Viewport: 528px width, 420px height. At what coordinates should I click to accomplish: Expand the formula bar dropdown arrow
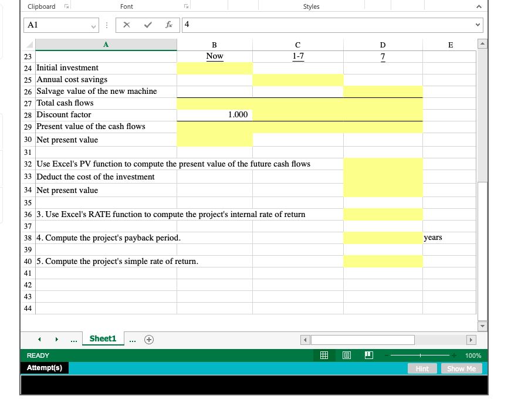[478, 25]
